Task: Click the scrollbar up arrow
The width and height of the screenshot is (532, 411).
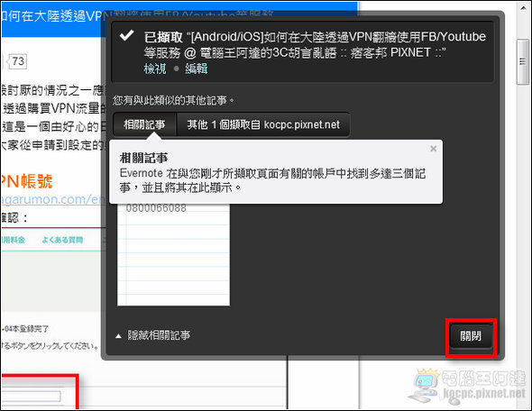Action: [x=523, y=7]
